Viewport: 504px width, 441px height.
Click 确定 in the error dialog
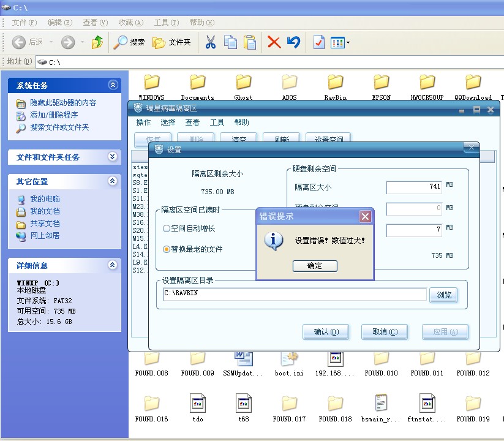pos(315,266)
